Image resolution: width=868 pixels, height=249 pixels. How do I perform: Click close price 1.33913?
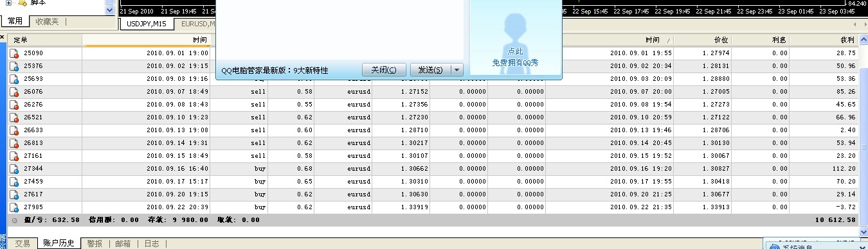coord(716,207)
